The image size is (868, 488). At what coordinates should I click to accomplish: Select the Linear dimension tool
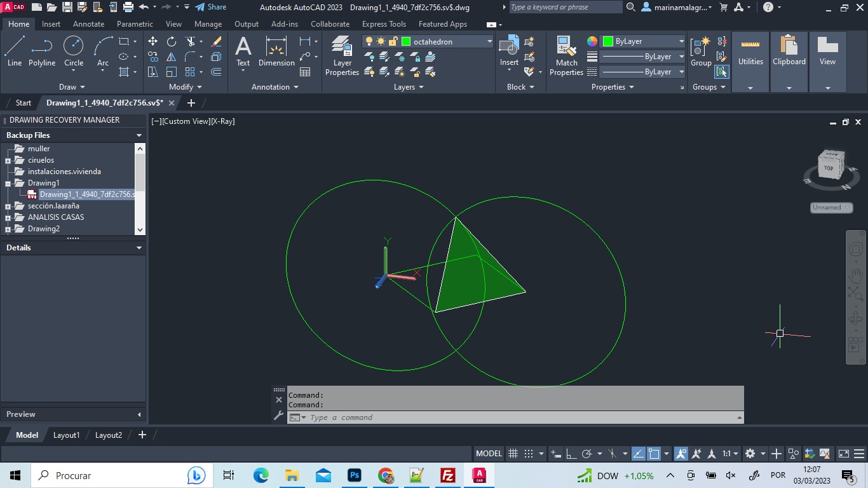pyautogui.click(x=305, y=41)
